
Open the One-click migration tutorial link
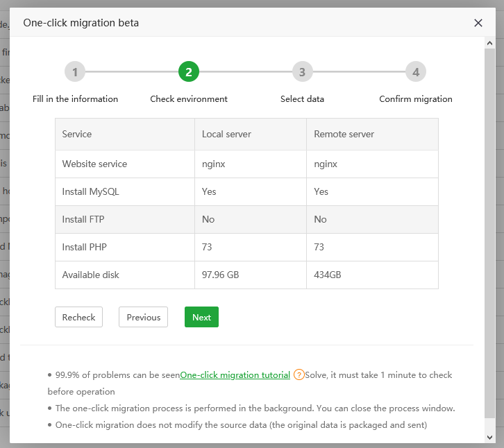pyautogui.click(x=235, y=375)
